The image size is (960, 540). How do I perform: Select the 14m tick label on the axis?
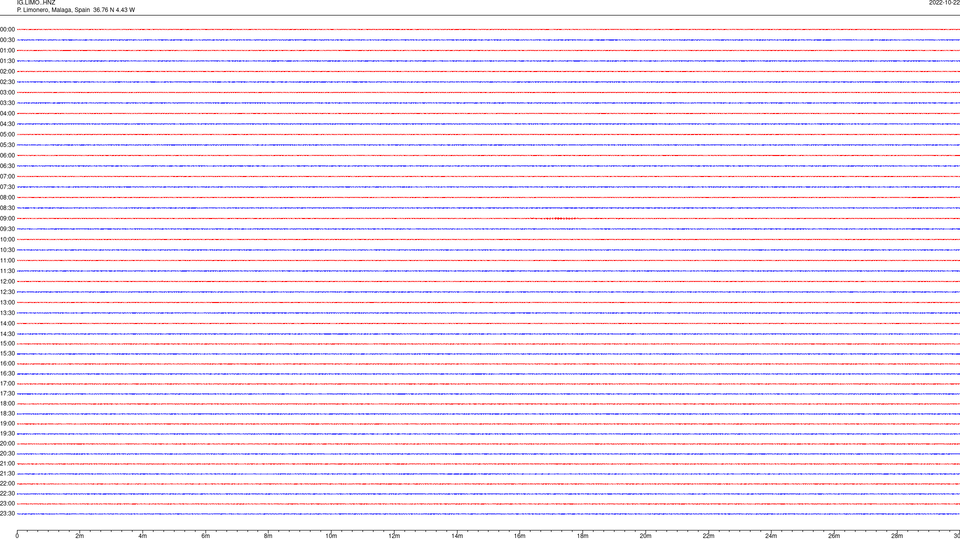tap(457, 536)
